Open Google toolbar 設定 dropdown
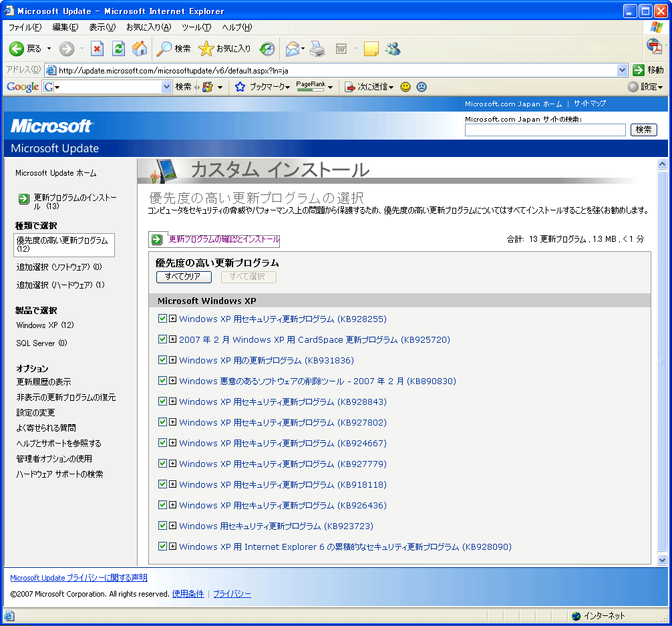Image resolution: width=672 pixels, height=626 pixels. [x=660, y=88]
